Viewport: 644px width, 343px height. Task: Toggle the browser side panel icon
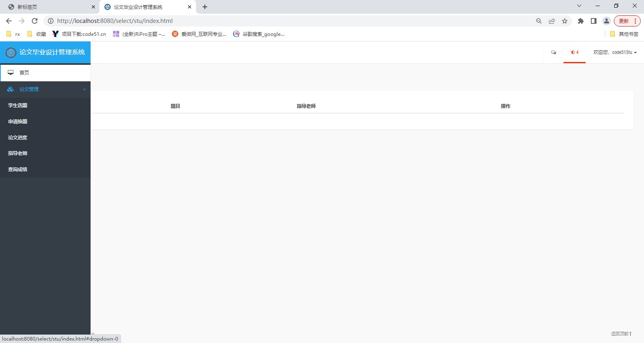pyautogui.click(x=594, y=21)
